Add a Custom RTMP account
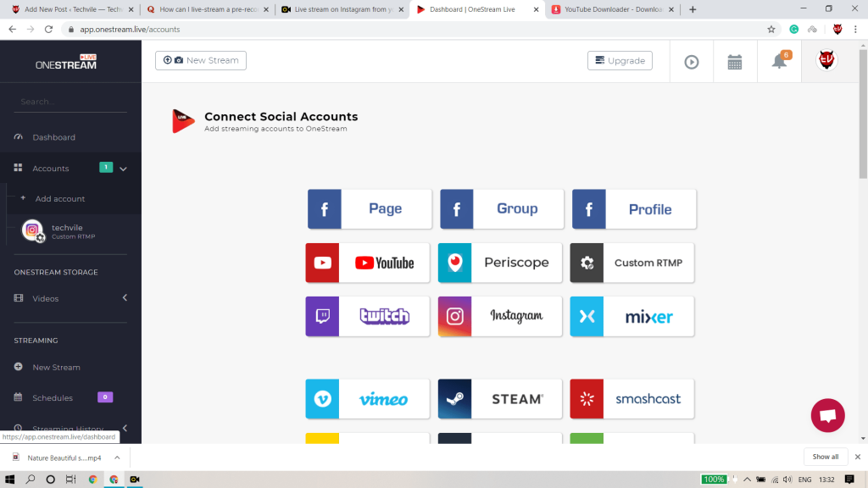Viewport: 868px width, 488px height. click(632, 263)
